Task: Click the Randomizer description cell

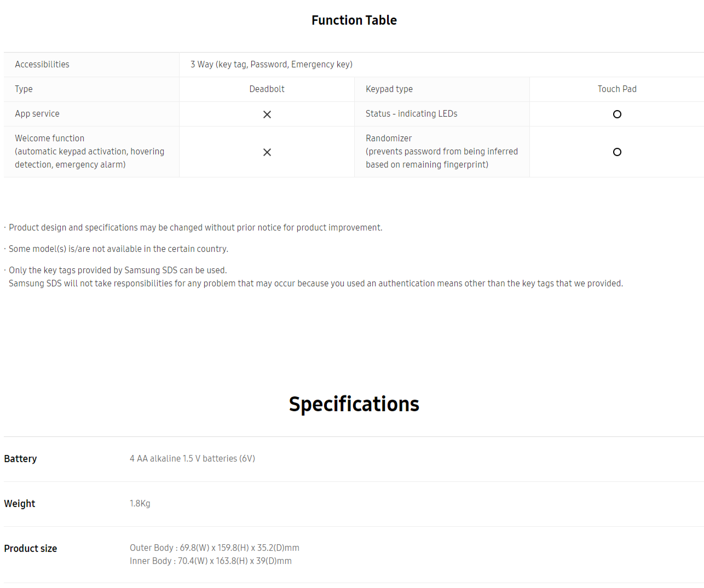Action: pos(442,152)
